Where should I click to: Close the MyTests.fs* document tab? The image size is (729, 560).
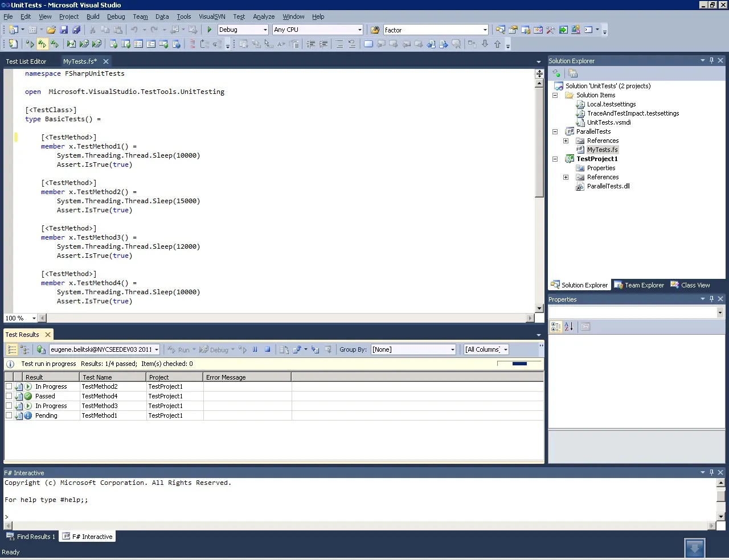(106, 61)
